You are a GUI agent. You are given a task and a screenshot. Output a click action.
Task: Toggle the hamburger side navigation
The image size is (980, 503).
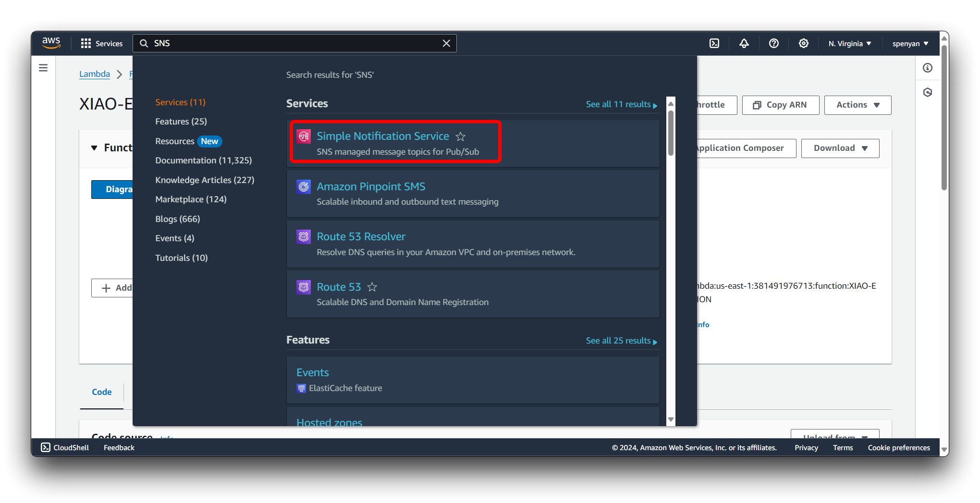43,68
